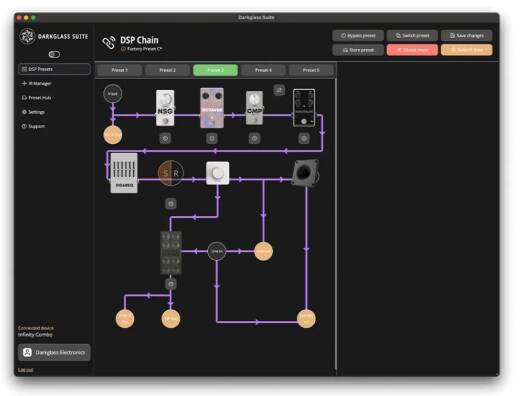Viewport: 520px width, 396px height.
Task: Click the Switch preset button
Action: click(412, 35)
